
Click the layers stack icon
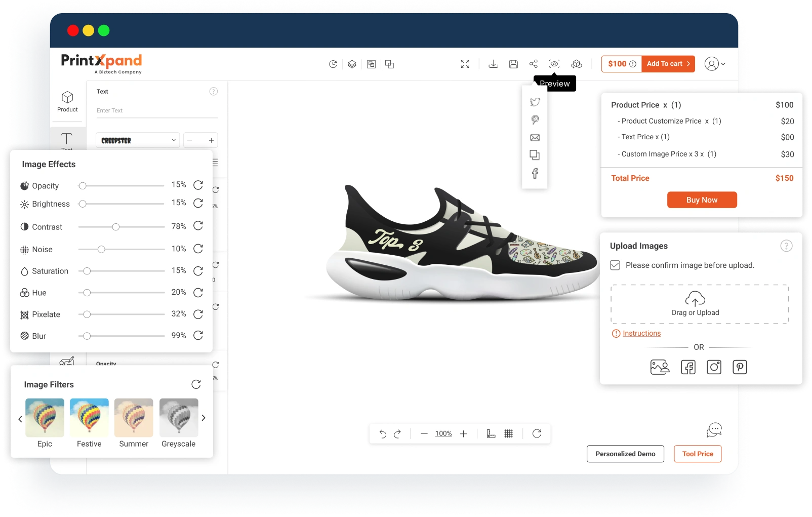tap(352, 64)
